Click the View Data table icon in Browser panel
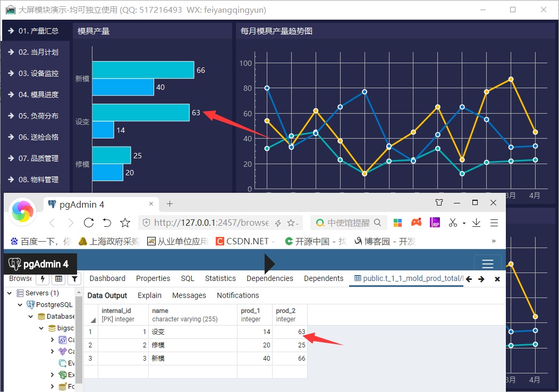The height and width of the screenshot is (392, 559). pos(58,279)
